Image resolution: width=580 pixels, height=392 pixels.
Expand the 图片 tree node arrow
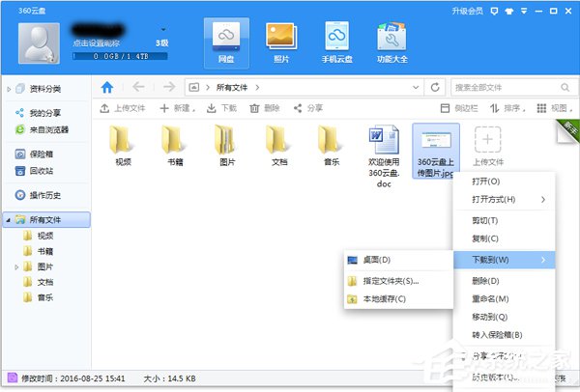16,266
